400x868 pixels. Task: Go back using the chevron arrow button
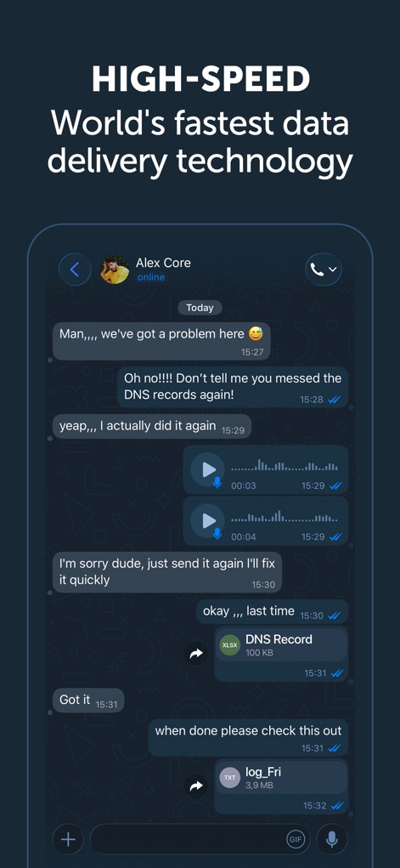pos(75,269)
